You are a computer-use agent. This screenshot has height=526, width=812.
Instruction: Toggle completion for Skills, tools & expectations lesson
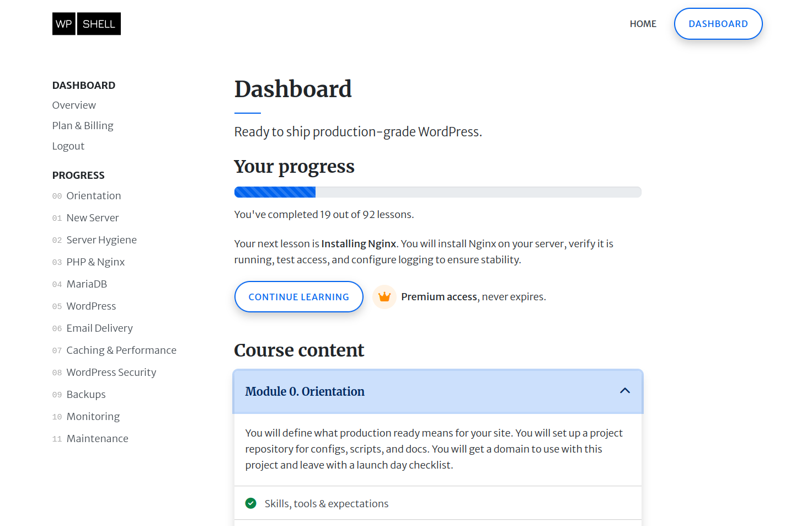pos(251,503)
